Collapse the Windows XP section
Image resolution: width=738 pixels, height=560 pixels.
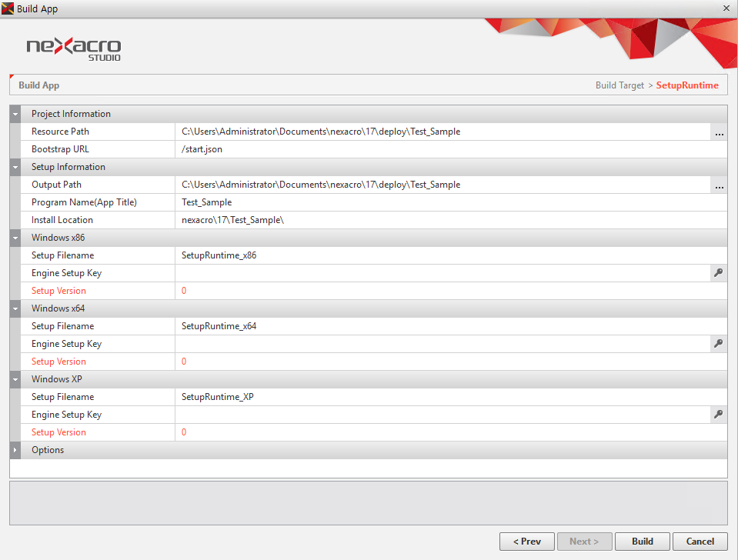15,380
